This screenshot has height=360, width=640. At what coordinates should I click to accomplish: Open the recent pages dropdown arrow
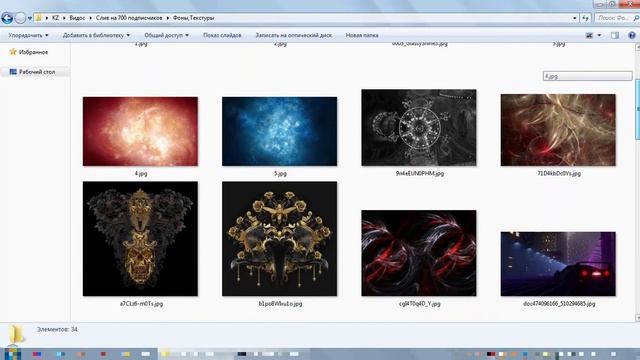click(29, 18)
